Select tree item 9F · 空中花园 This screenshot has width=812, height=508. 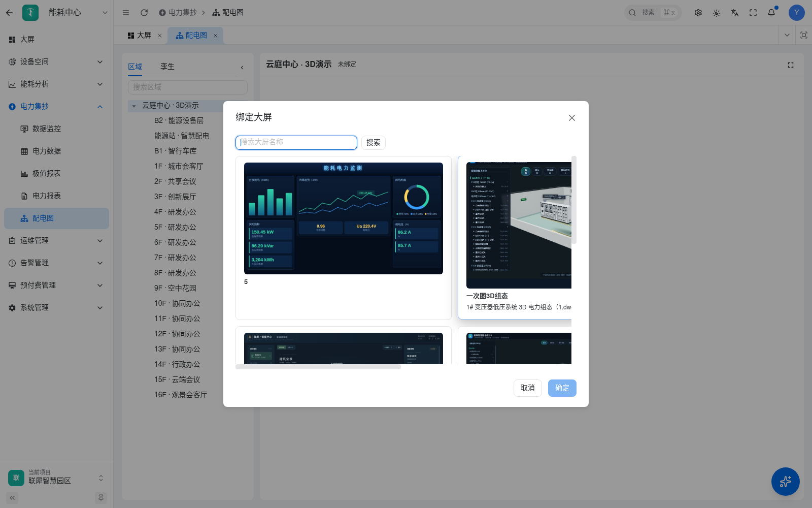(x=175, y=288)
